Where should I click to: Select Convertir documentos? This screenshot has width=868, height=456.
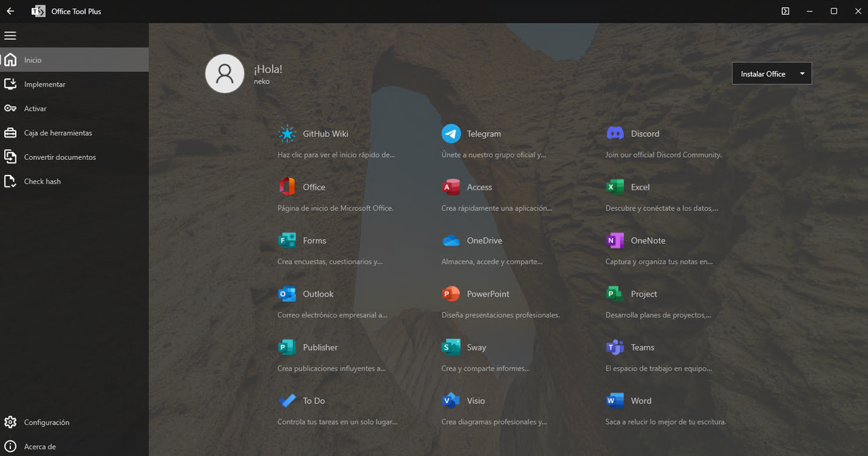tap(75, 157)
